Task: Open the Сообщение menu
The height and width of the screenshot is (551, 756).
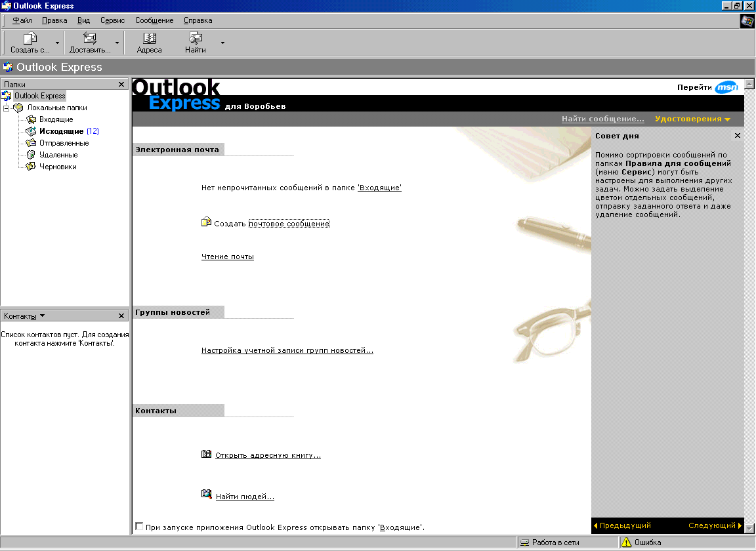Action: coord(154,21)
